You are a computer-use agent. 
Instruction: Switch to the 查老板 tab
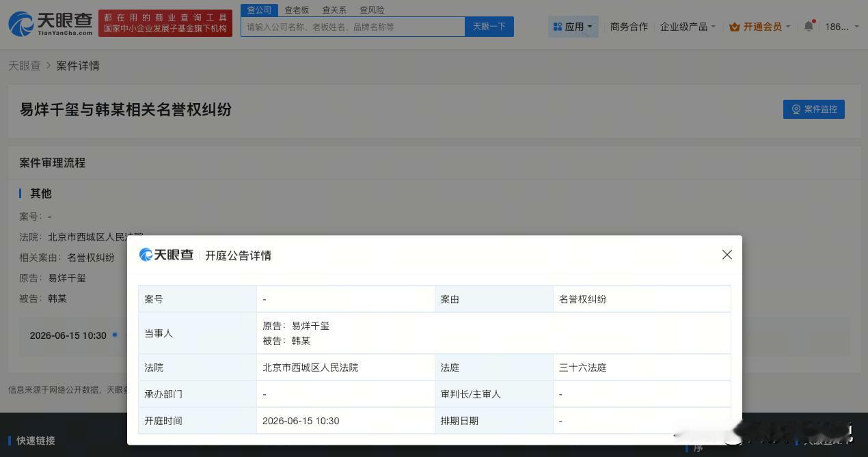click(297, 10)
